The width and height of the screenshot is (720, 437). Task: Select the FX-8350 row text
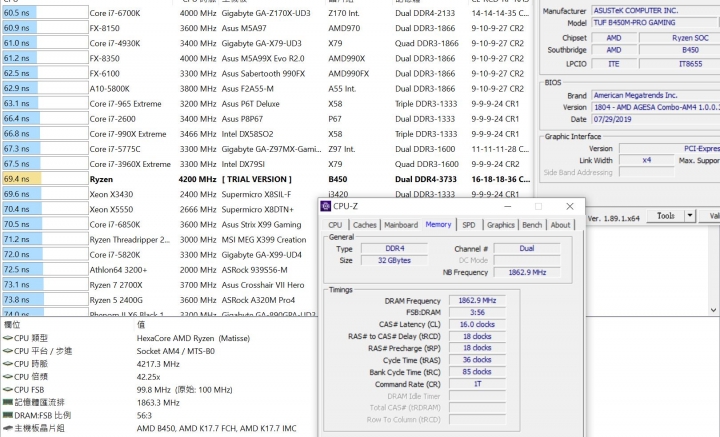coord(104,58)
